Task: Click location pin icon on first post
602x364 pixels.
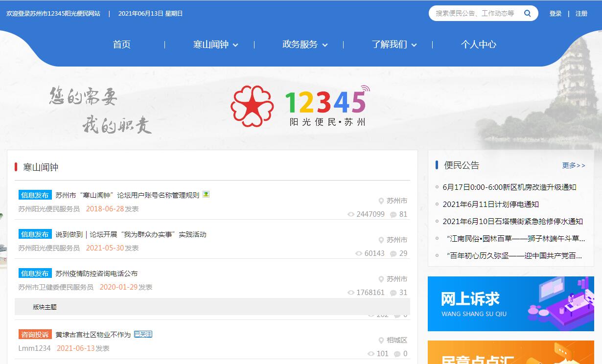Action: tap(381, 201)
